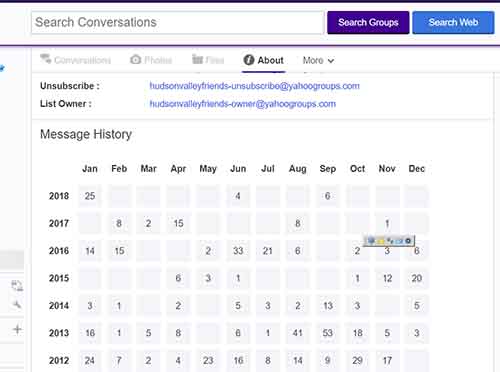Click the About info icon
The image size is (500, 372).
click(249, 60)
